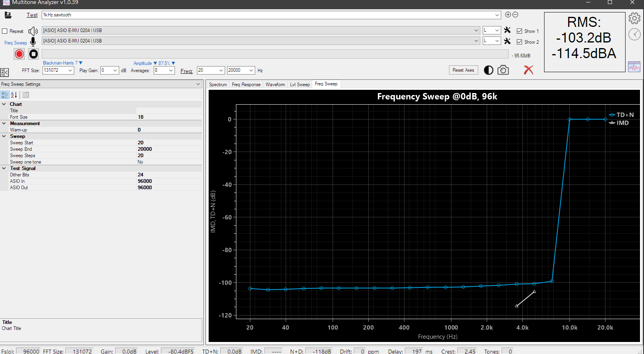The height and width of the screenshot is (354, 644).
Task: Click the minus icon next to test selector
Action: [x=515, y=14]
